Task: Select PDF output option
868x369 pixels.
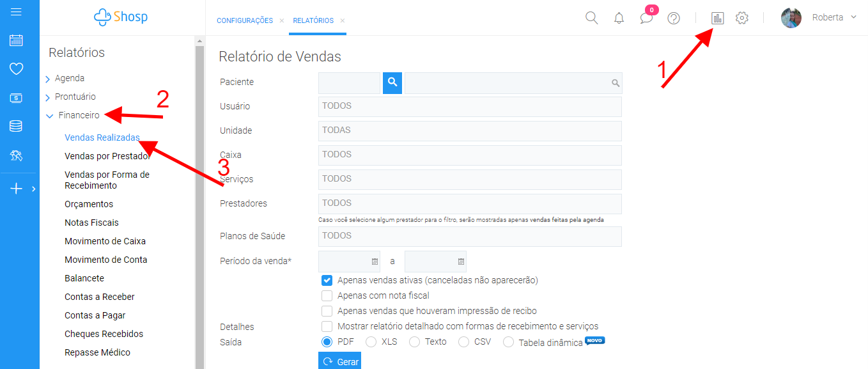Action: [x=327, y=342]
